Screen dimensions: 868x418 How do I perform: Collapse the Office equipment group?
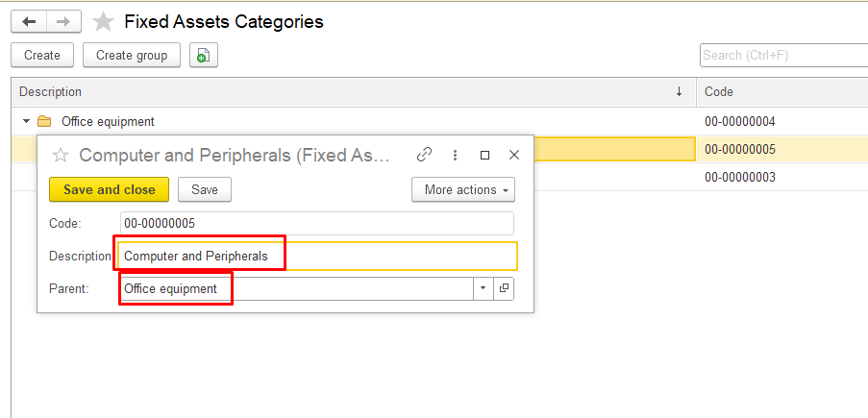tap(26, 122)
